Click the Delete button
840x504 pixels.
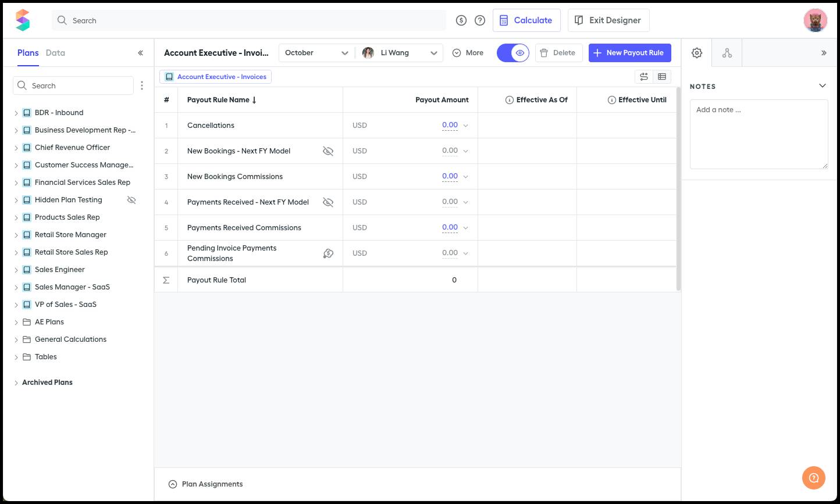(x=559, y=53)
